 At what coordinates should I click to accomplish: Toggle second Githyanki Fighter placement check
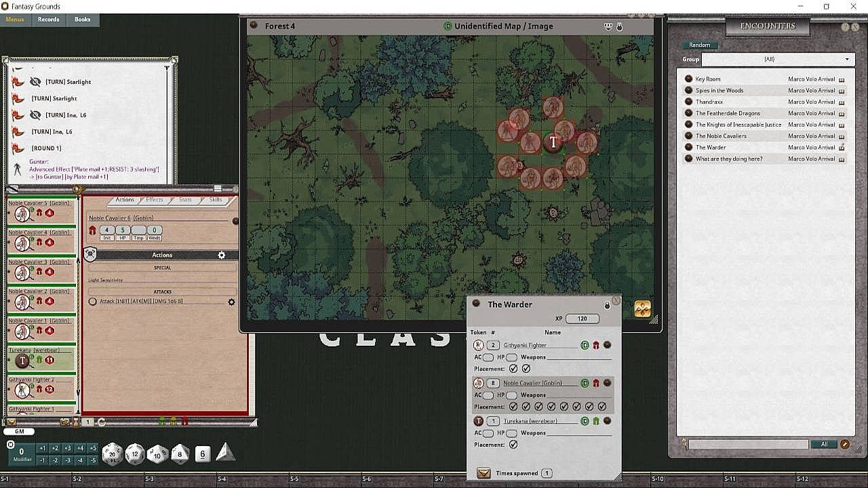(526, 369)
